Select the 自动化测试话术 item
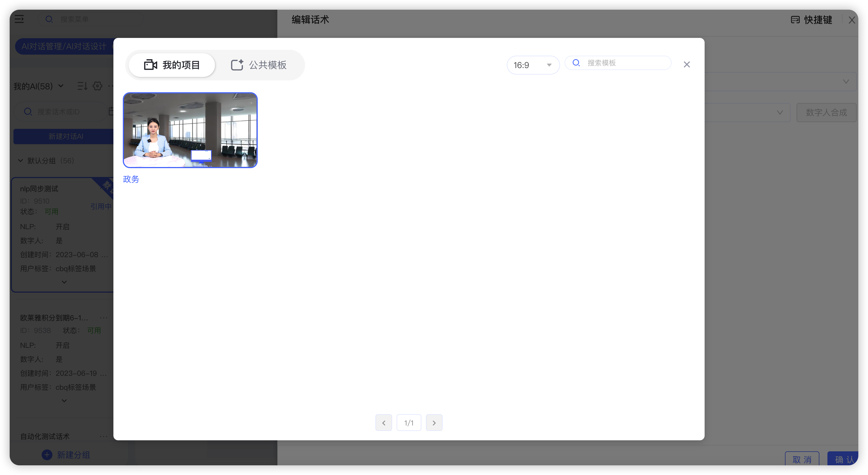Image resolution: width=868 pixels, height=475 pixels. point(45,437)
